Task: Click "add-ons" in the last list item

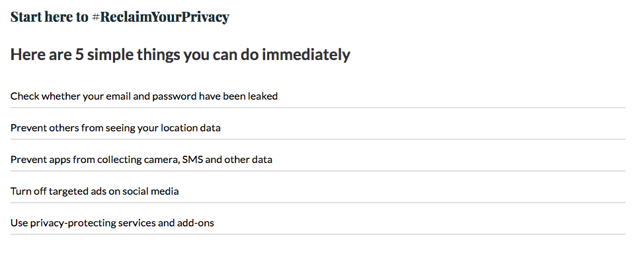Action: coord(196,223)
